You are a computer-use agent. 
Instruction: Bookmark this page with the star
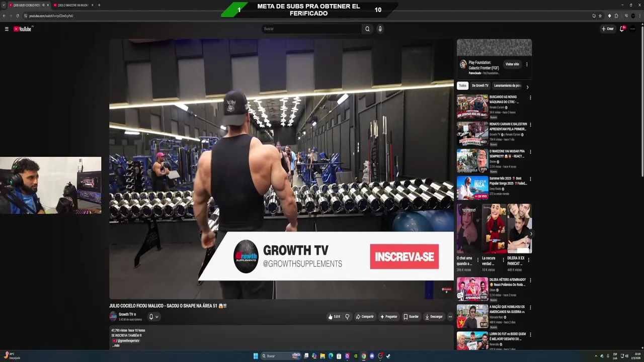600,16
